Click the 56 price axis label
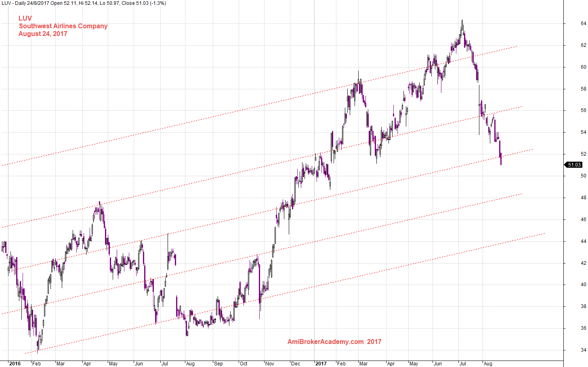 (583, 110)
